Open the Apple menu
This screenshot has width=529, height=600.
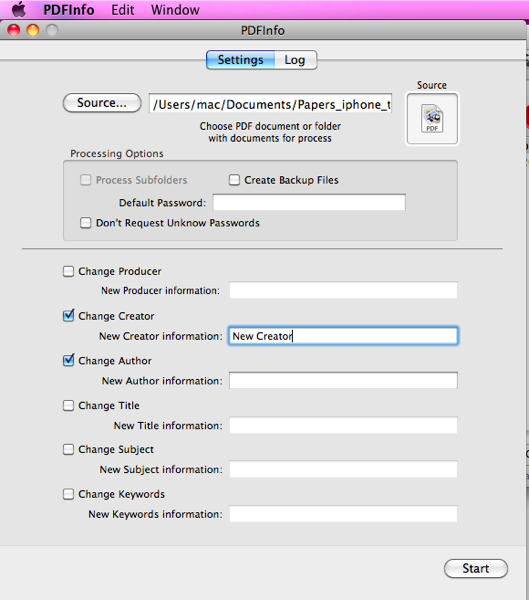pos(19,9)
